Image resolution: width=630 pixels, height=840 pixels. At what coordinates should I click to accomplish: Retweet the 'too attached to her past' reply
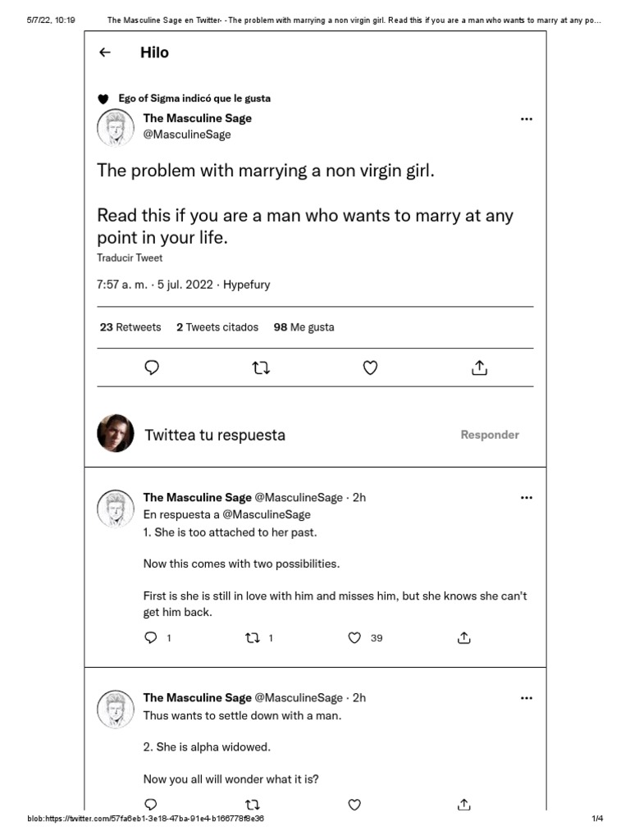253,637
